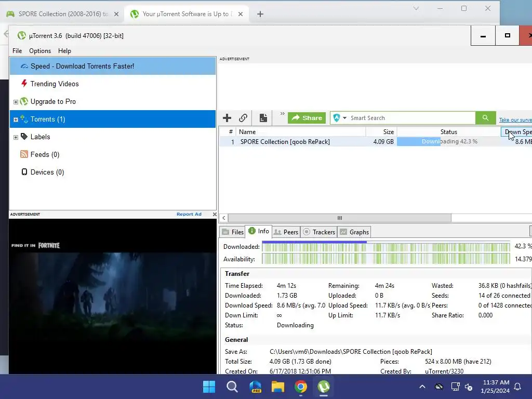Click the green Share button
The height and width of the screenshot is (399, 532).
pos(307,118)
